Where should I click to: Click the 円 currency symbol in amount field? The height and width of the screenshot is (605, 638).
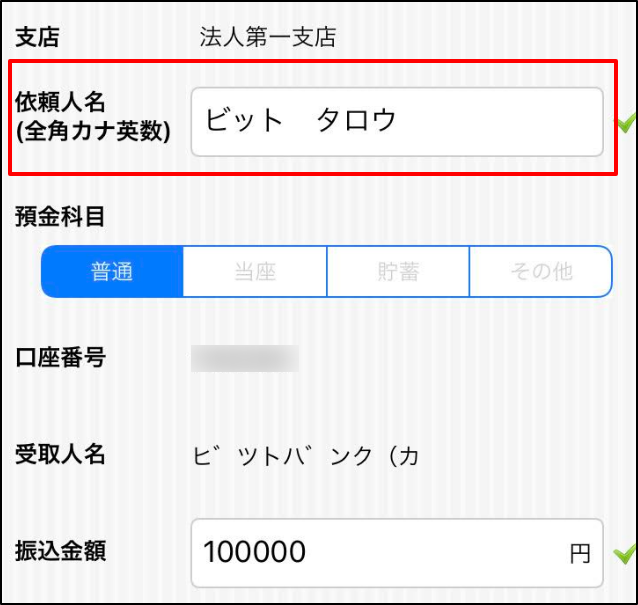(x=580, y=554)
